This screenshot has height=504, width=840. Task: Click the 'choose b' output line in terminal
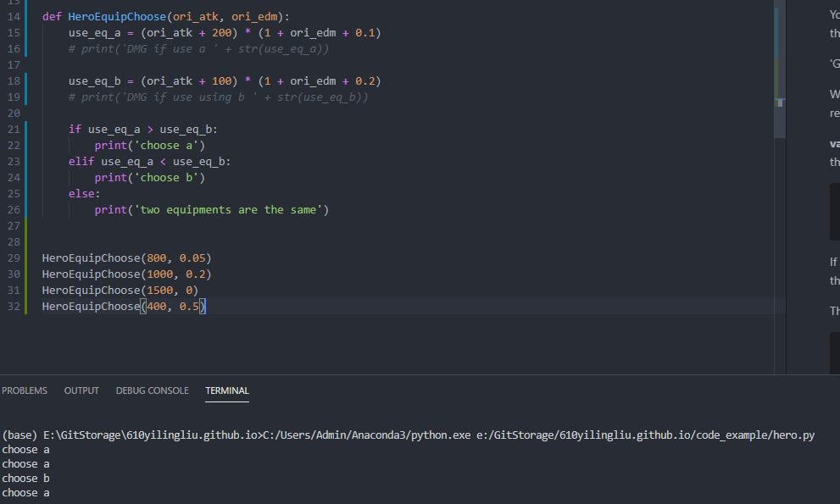25,478
